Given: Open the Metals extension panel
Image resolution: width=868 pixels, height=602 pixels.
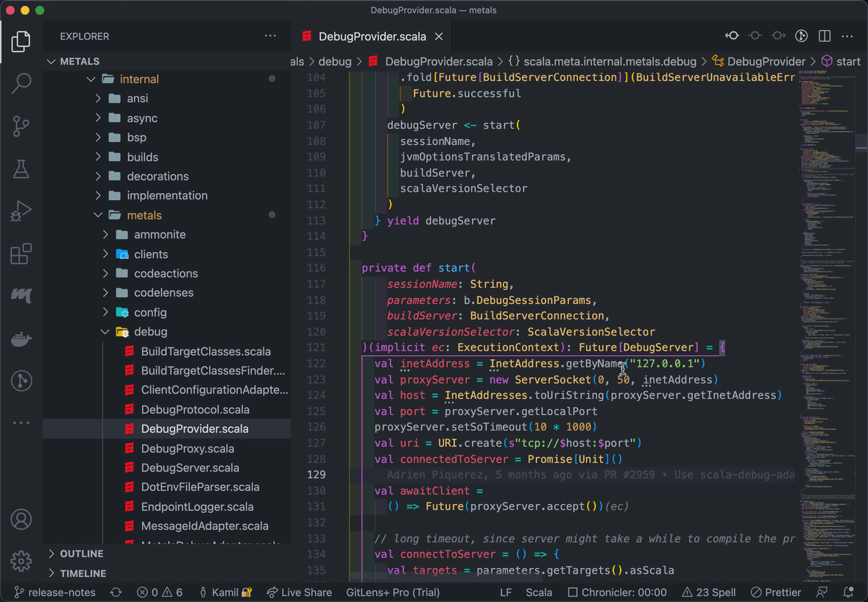Looking at the screenshot, I should click(21, 297).
